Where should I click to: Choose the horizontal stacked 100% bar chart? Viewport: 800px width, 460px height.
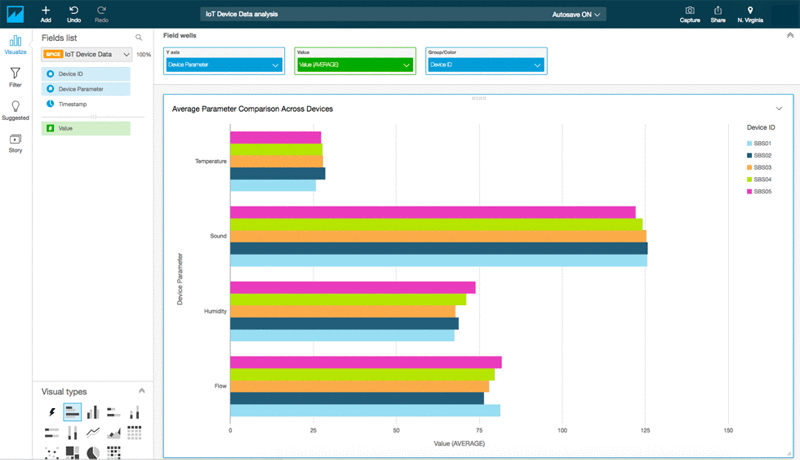[52, 432]
